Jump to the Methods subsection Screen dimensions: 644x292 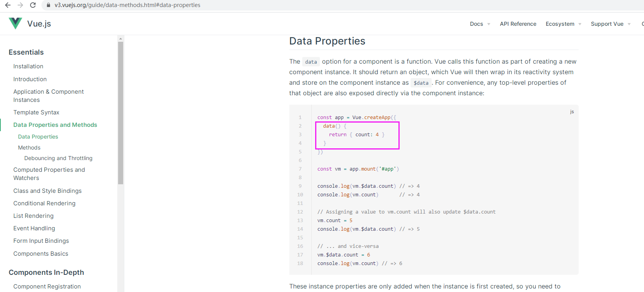pyautogui.click(x=29, y=148)
